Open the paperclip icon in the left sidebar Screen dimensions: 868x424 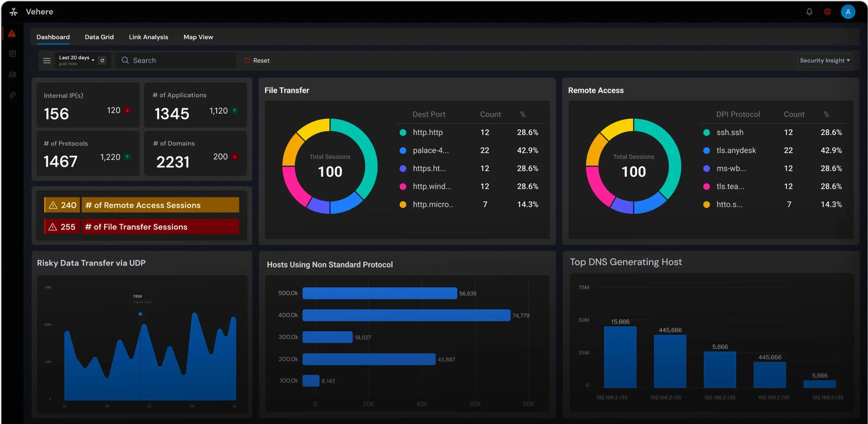click(12, 95)
